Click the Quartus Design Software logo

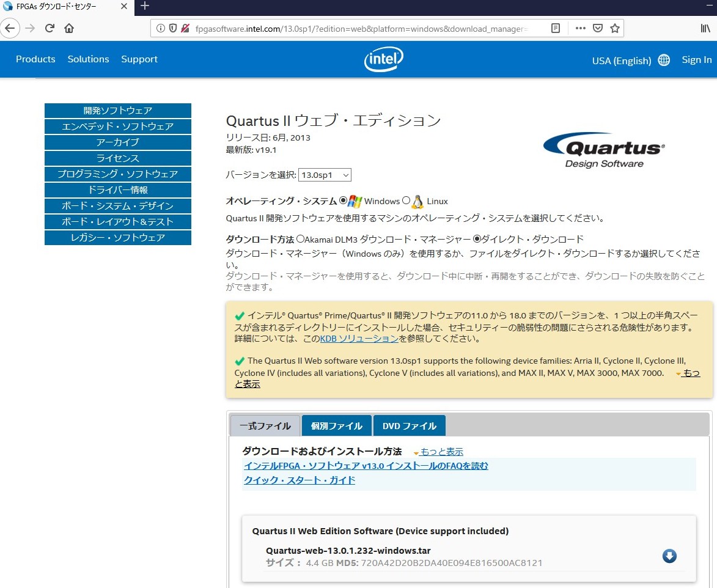pyautogui.click(x=604, y=150)
